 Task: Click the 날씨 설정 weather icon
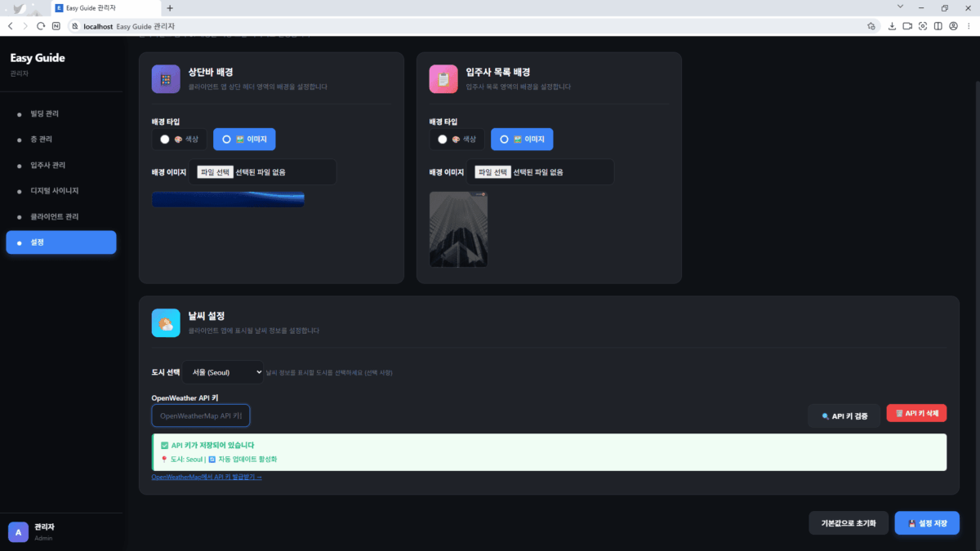pyautogui.click(x=166, y=322)
